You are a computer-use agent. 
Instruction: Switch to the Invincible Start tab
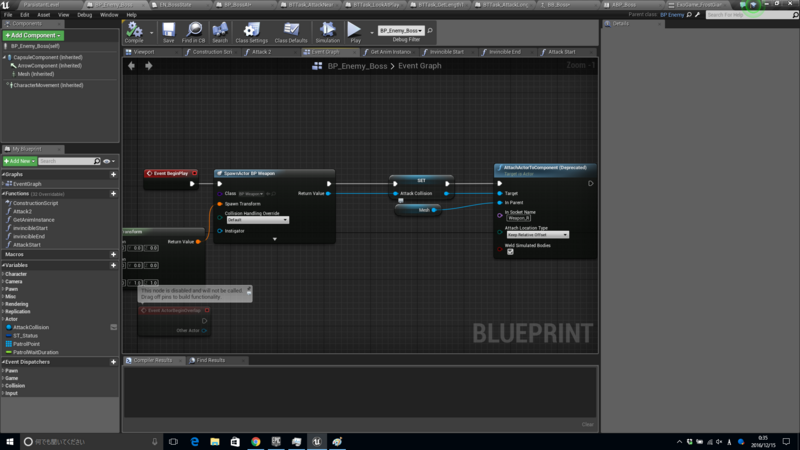tap(446, 52)
